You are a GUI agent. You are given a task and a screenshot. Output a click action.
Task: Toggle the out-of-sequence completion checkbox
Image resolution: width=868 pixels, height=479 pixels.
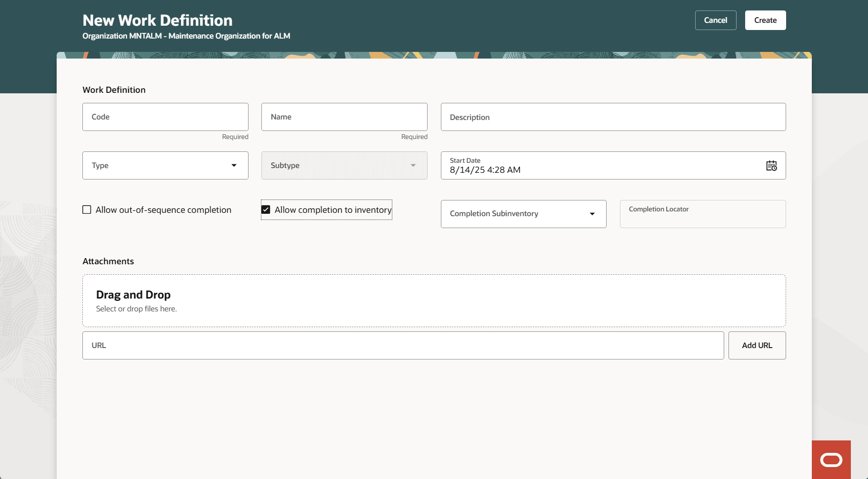(87, 210)
